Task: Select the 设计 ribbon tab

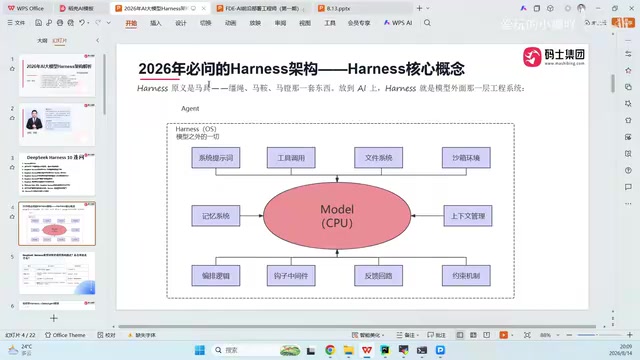Action: click(180, 23)
